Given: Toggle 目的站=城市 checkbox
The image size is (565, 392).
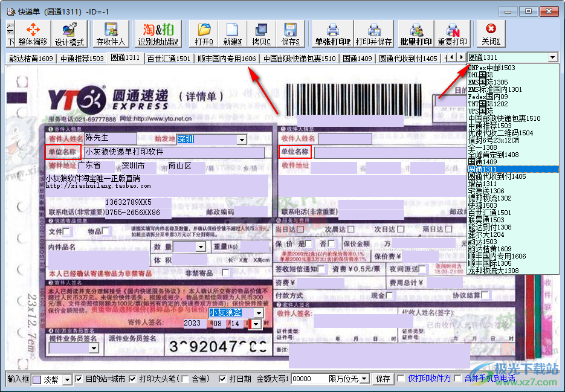Looking at the screenshot, I should 79,379.
